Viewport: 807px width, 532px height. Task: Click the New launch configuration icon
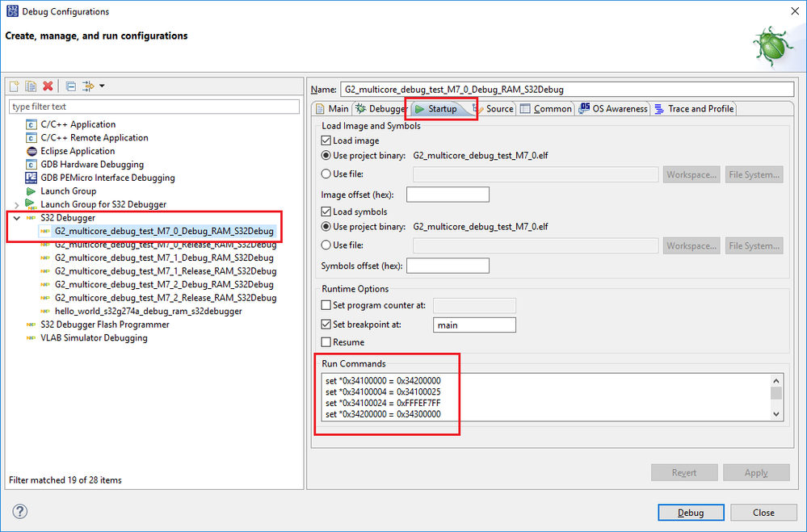(14, 86)
